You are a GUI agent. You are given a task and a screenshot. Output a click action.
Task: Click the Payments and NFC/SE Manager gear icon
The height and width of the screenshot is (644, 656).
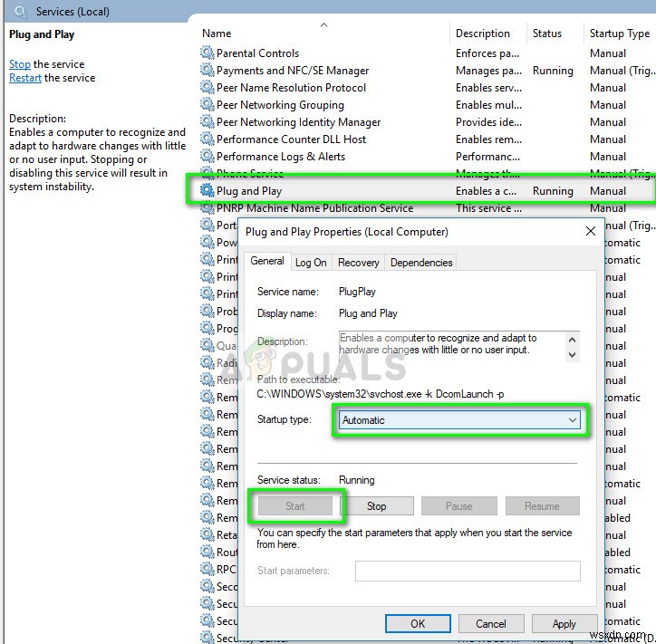pos(207,70)
